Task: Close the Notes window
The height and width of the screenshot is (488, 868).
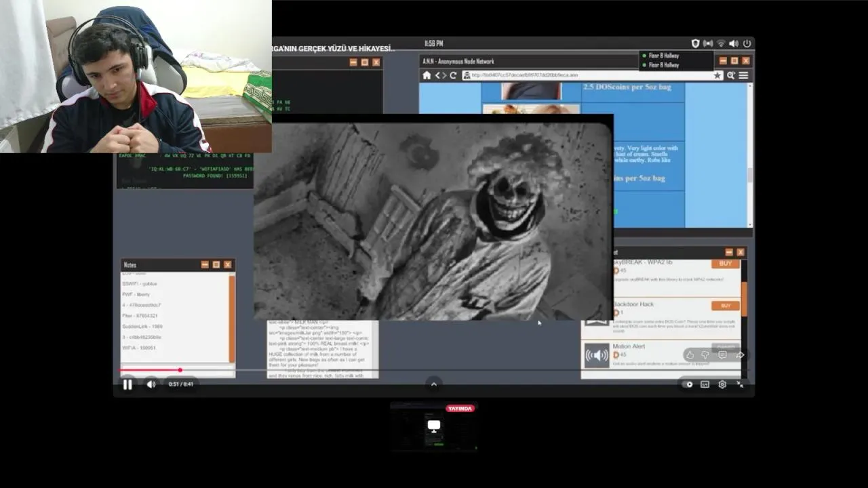Action: pos(228,264)
